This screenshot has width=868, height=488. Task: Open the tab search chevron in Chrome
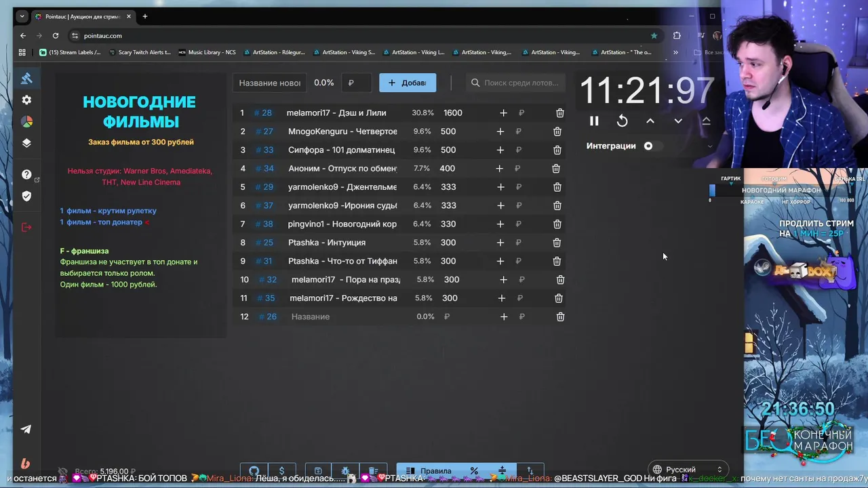click(22, 16)
